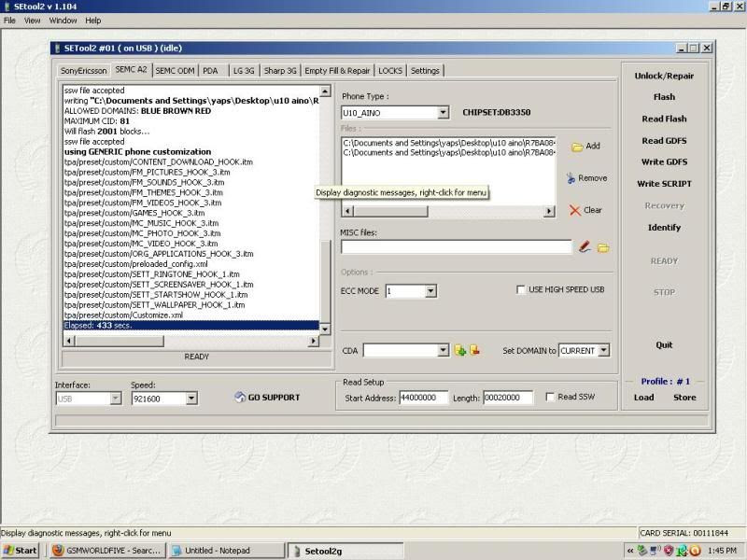Click the Firefox icon in the taskbar
Viewport: 747px width, 560px height.
tap(58, 551)
